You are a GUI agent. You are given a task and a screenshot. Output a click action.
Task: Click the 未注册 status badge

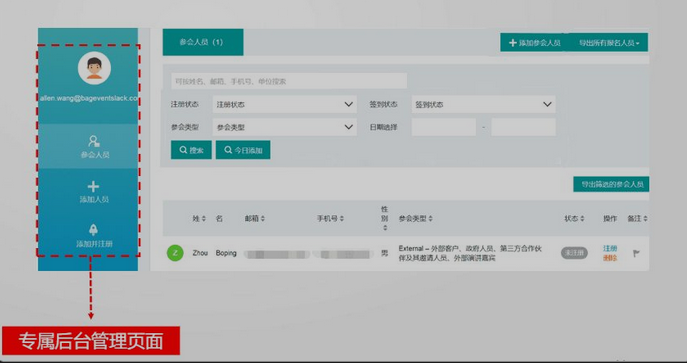(574, 253)
